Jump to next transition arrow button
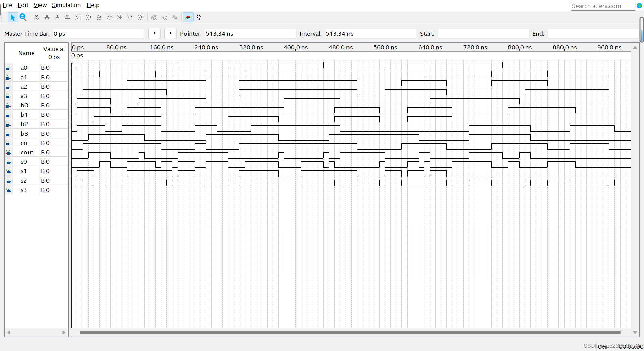 coord(170,33)
